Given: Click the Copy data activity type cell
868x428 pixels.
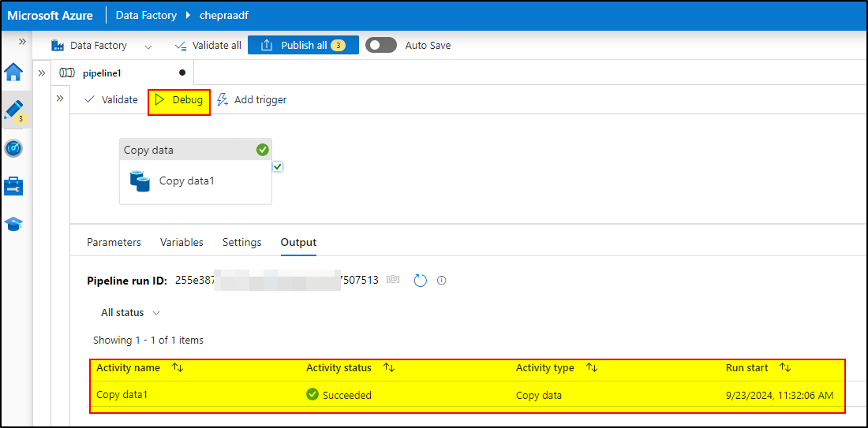Looking at the screenshot, I should click(539, 395).
